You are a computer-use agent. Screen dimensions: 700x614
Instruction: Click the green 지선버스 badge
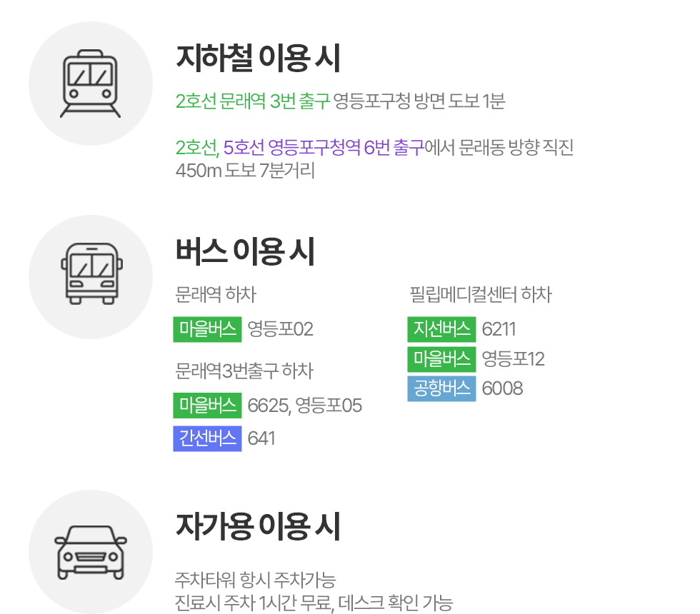click(441, 329)
